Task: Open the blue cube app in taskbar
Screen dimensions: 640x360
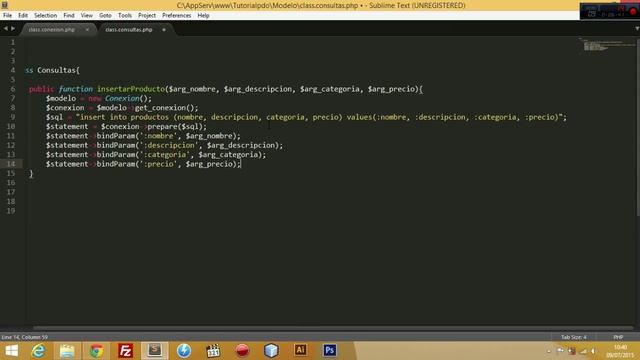Action: click(x=271, y=351)
